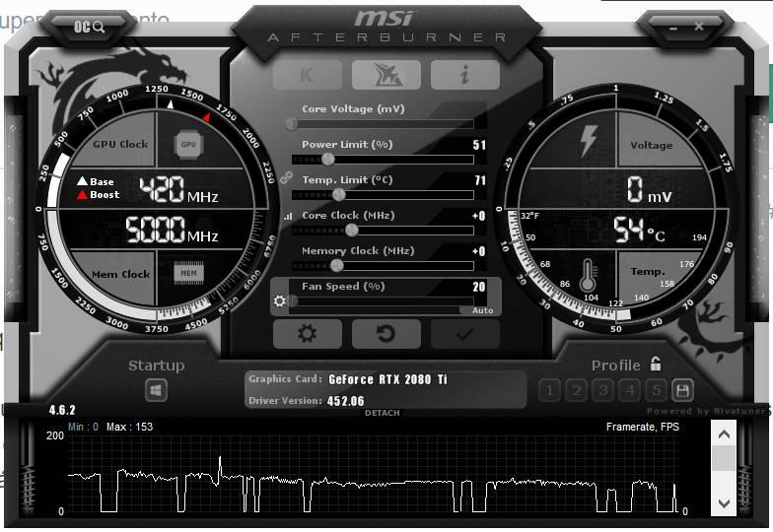Viewport: 773px width, 532px height.
Task: Open the OC Scanner button
Action: pyautogui.click(x=89, y=26)
